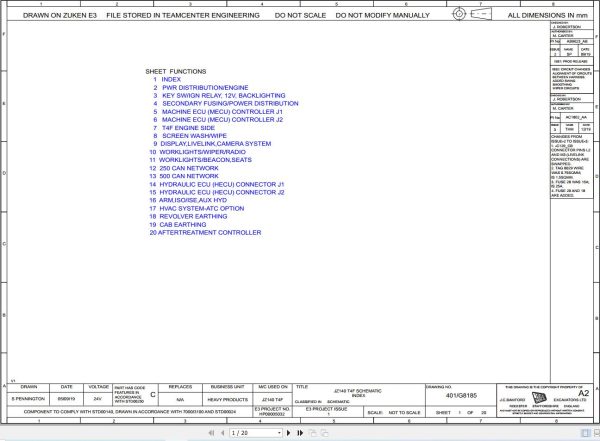Open sheet 1 INDEX entry
Screen dimensions: 600x441
(x=167, y=79)
